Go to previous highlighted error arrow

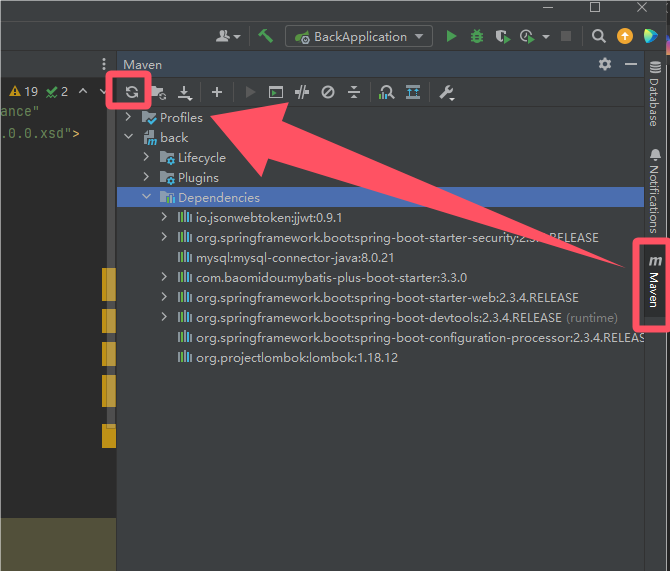point(83,91)
